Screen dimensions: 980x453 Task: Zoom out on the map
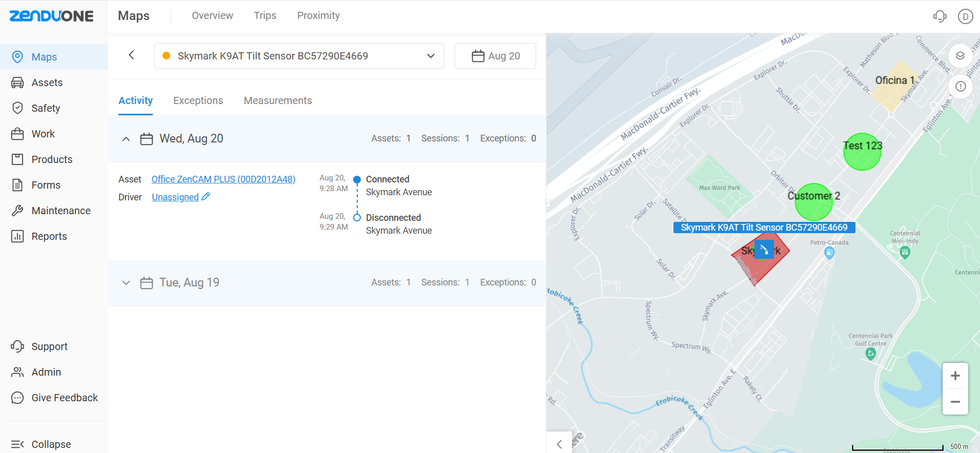(955, 402)
